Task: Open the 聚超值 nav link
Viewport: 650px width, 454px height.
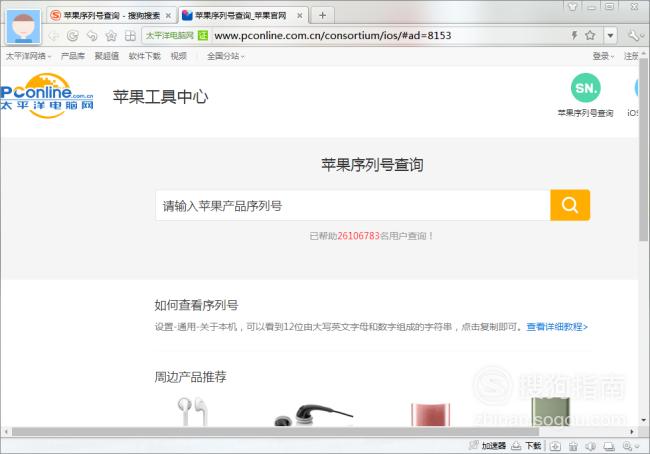Action: 107,56
